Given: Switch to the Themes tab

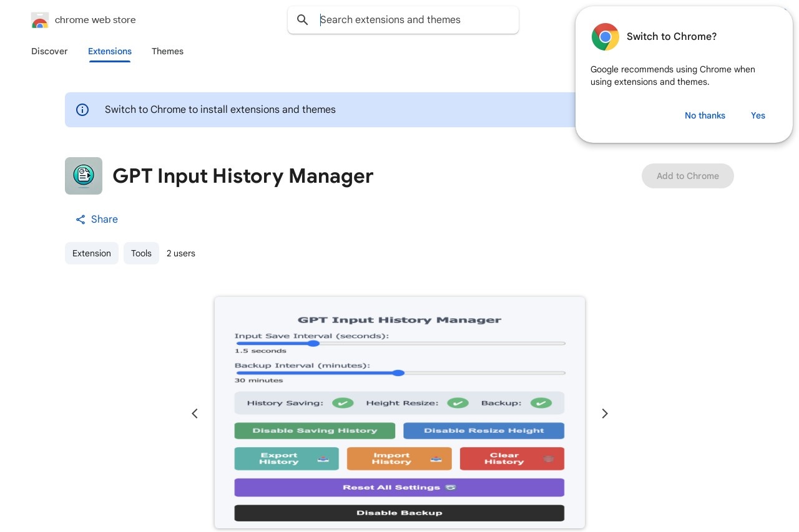Looking at the screenshot, I should point(167,51).
